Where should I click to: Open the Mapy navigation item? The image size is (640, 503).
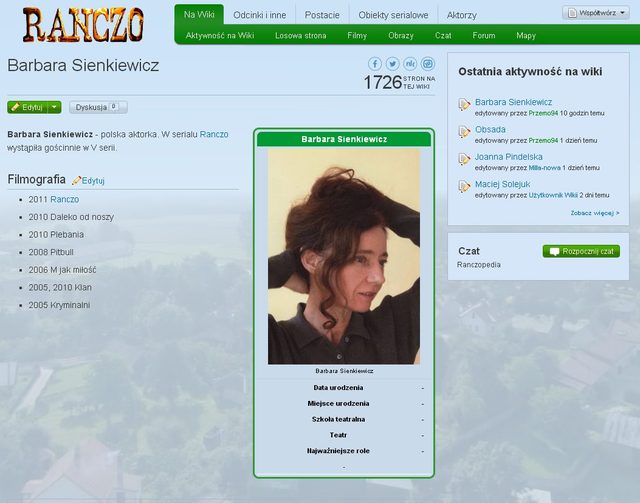526,36
